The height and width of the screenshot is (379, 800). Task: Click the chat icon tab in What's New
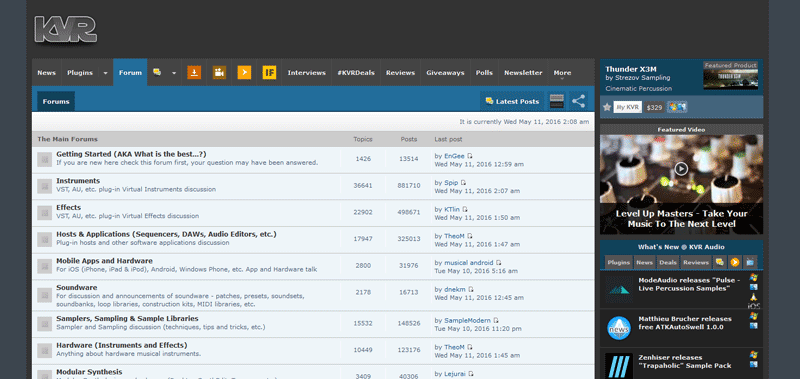719,262
